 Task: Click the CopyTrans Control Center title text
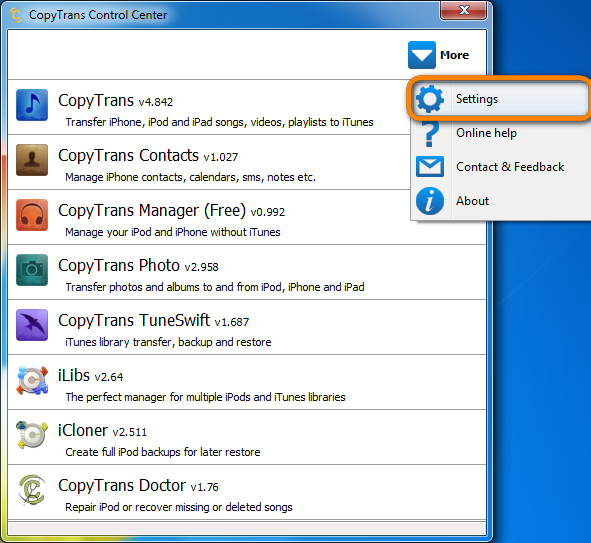[x=98, y=15]
